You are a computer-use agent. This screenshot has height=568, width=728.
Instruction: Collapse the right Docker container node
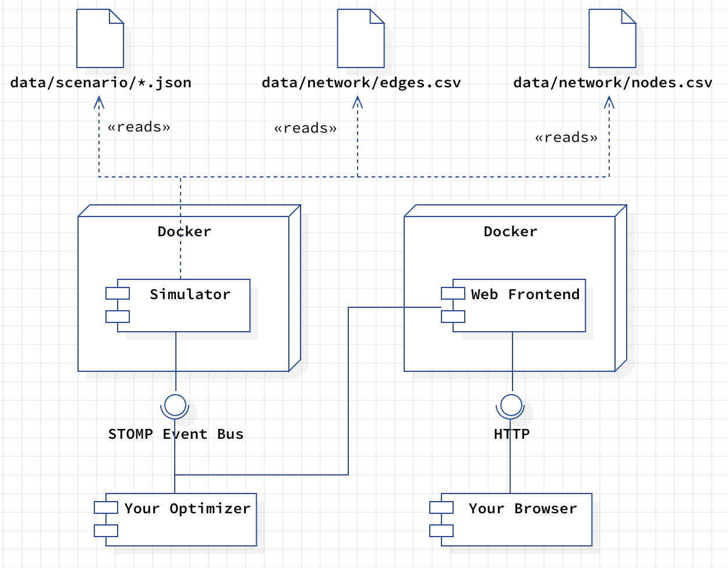(x=511, y=232)
